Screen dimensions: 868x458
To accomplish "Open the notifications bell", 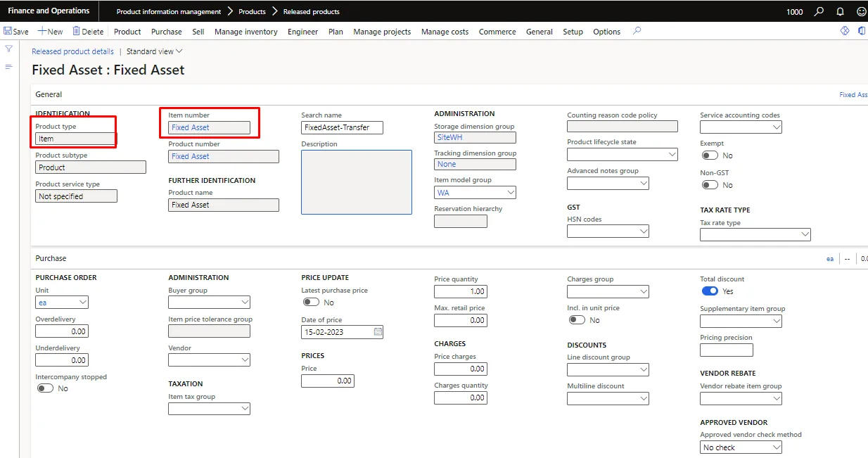I will point(840,11).
